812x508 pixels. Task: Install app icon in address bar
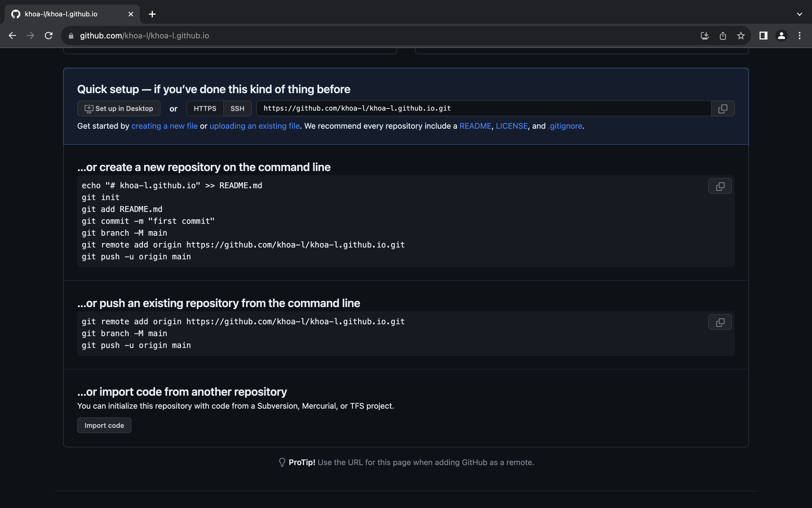(x=705, y=36)
